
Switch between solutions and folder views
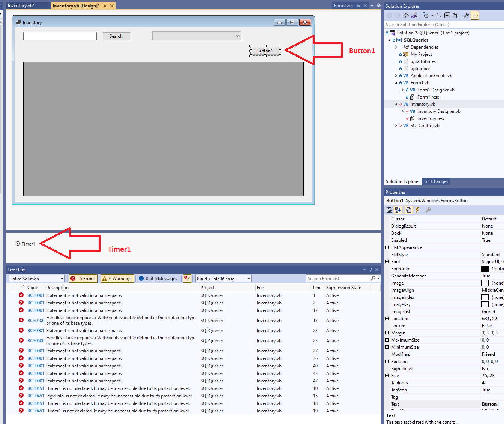coord(414,15)
